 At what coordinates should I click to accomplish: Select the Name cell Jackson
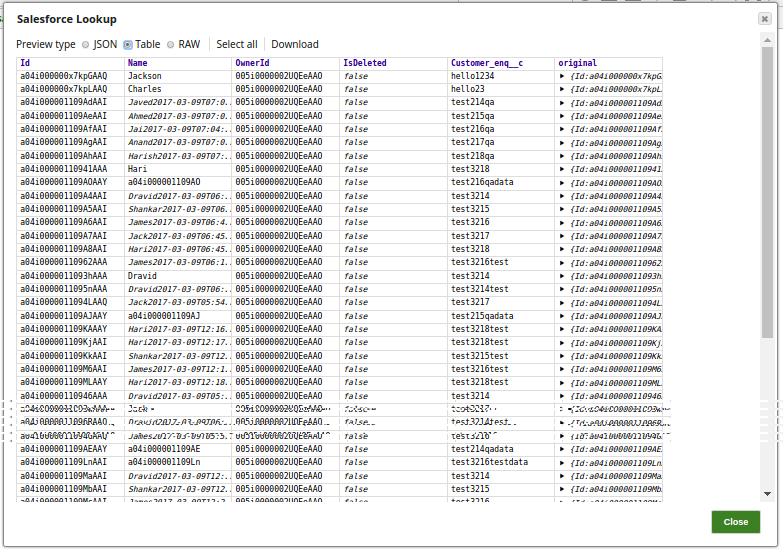click(x=178, y=76)
